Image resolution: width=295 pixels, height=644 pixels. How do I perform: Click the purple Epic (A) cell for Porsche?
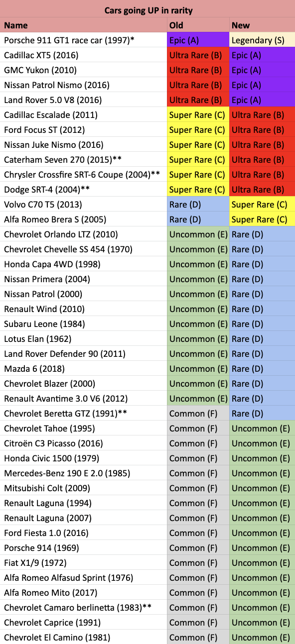click(x=198, y=40)
